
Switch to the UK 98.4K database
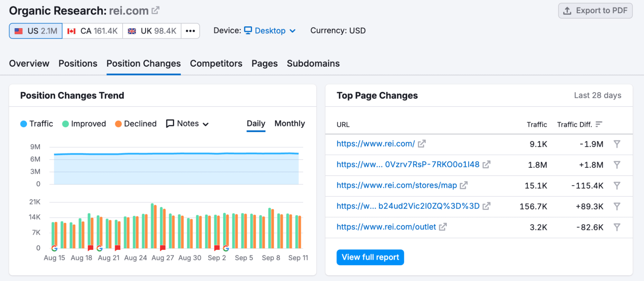[x=152, y=31]
